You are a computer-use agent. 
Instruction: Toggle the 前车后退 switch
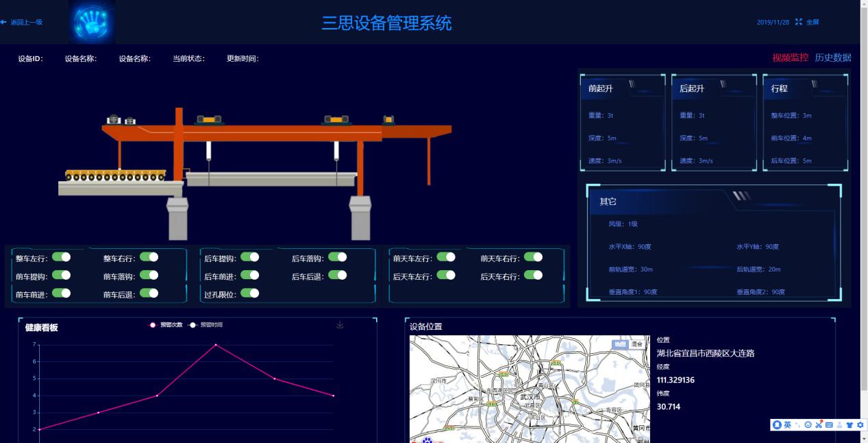(149, 294)
